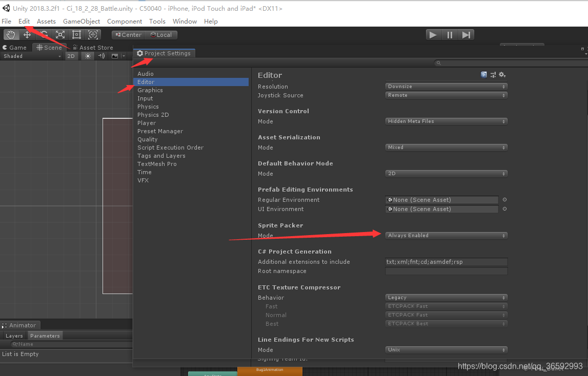Select Time settings category
Image resolution: width=588 pixels, height=376 pixels.
point(191,173)
